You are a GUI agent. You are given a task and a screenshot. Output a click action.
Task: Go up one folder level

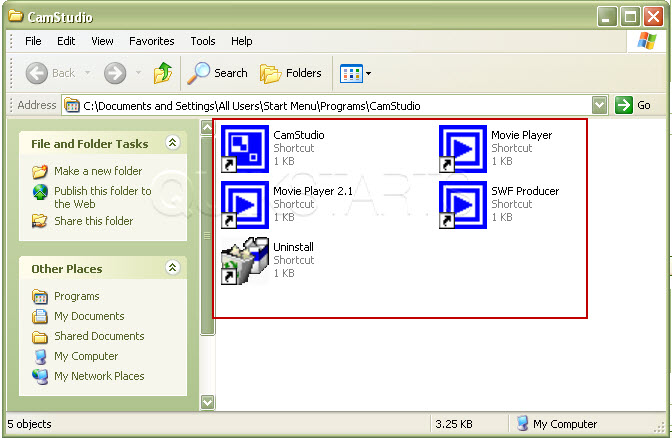click(x=163, y=73)
